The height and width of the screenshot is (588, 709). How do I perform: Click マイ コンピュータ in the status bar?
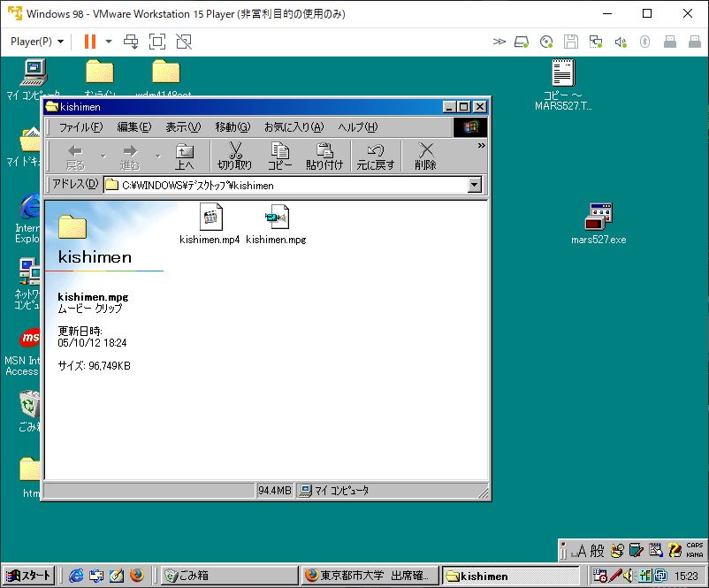coord(341,491)
